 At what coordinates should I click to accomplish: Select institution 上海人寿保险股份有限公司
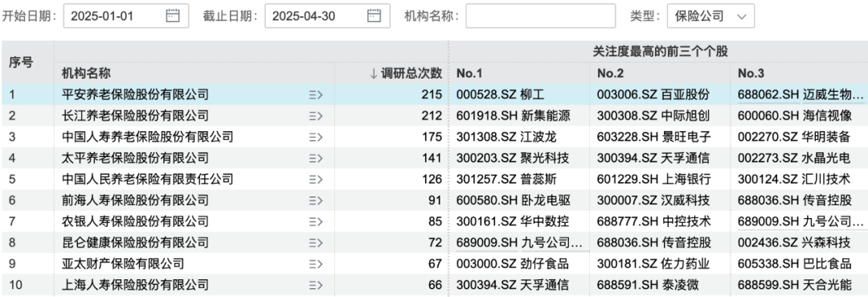[135, 285]
